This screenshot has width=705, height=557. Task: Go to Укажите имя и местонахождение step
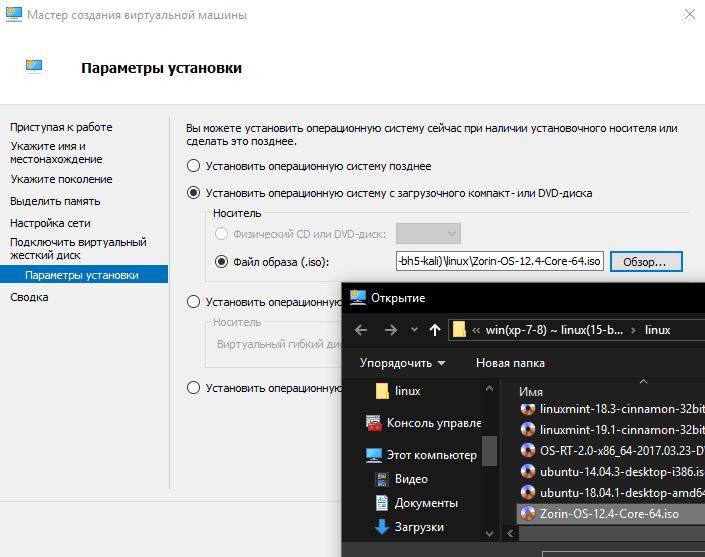click(56, 152)
